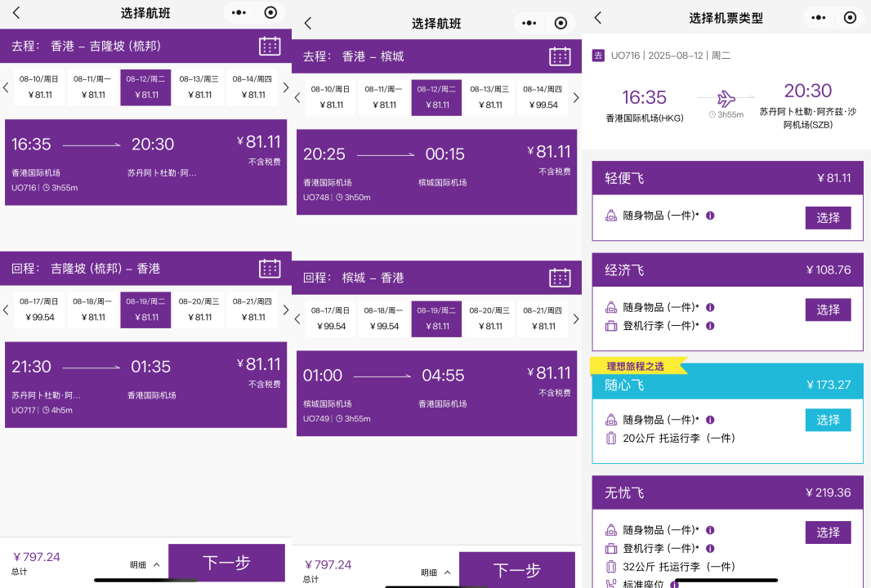
Task: Tap the ¥797.24 总计 total on the Penang screen
Action: (x=328, y=571)
